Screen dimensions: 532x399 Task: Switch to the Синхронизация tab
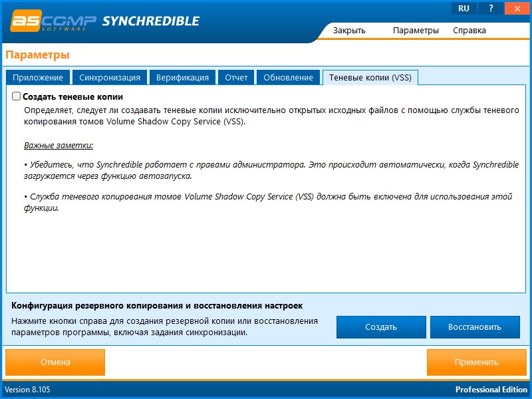click(x=110, y=77)
